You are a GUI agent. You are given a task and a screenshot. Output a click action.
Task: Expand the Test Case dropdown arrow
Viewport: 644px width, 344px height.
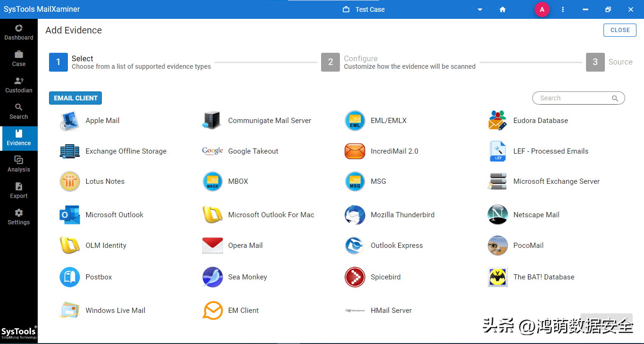(x=480, y=9)
